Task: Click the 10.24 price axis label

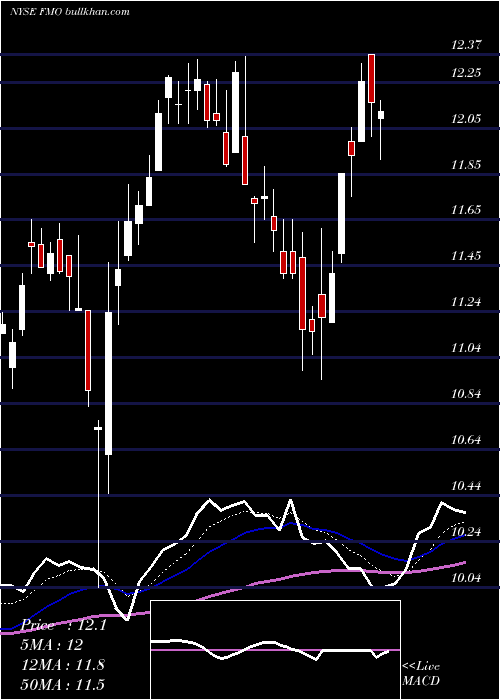Action: coord(466,532)
